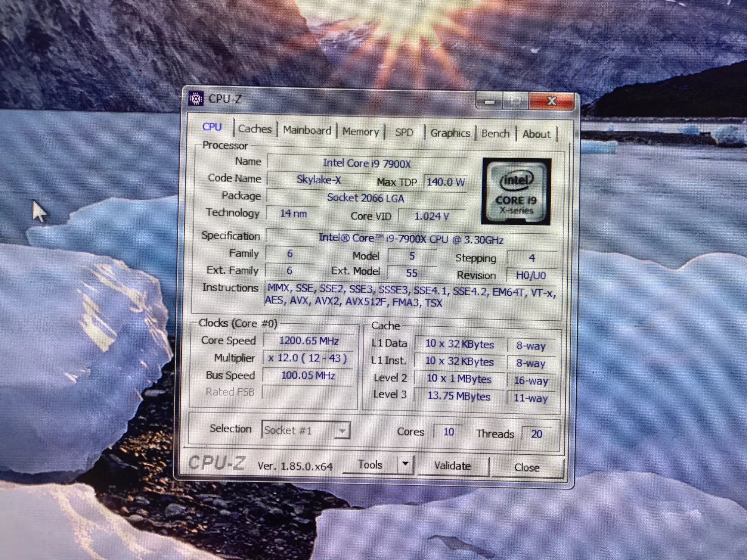Image resolution: width=747 pixels, height=560 pixels.
Task: Open the Mainboard tab
Action: click(307, 130)
